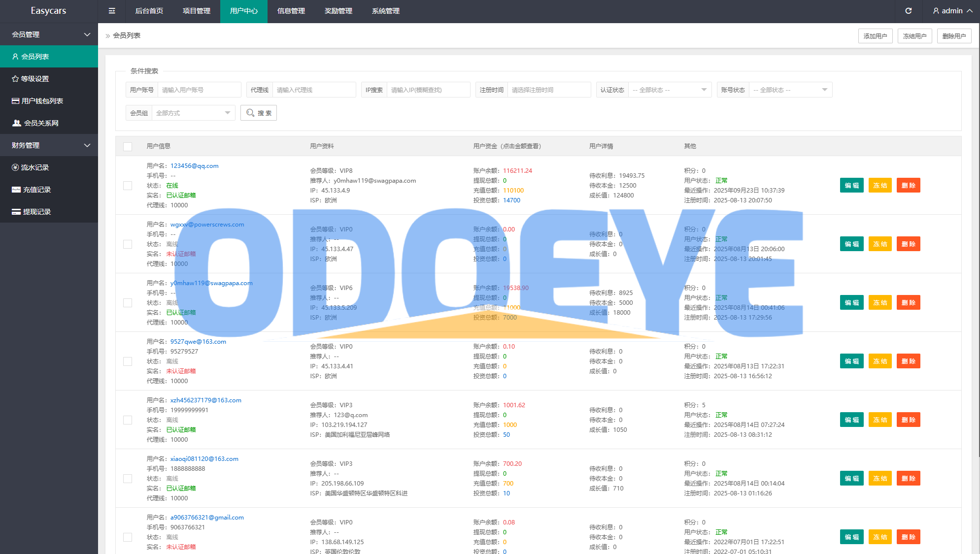Click the refresh icon in top bar
This screenshot has height=554, width=980.
click(x=909, y=11)
